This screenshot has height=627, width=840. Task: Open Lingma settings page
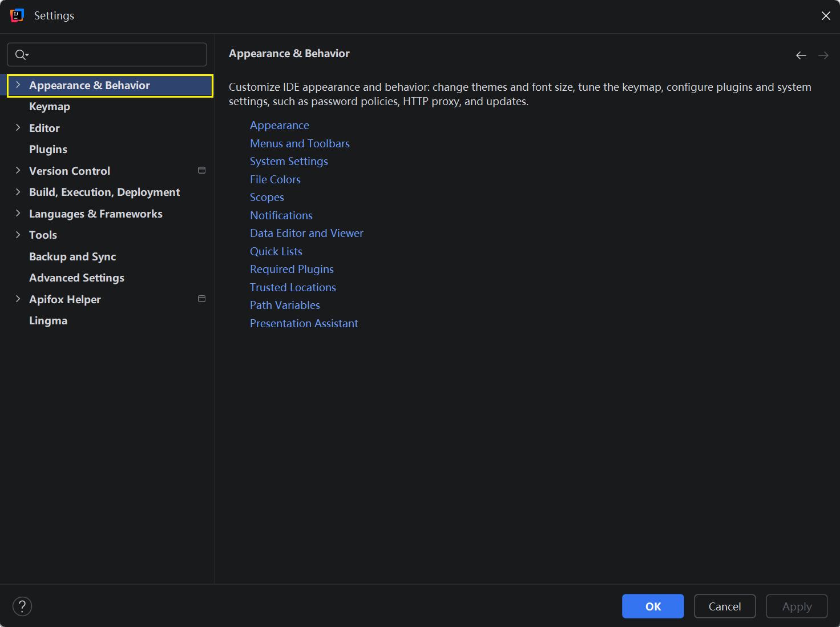click(x=48, y=321)
